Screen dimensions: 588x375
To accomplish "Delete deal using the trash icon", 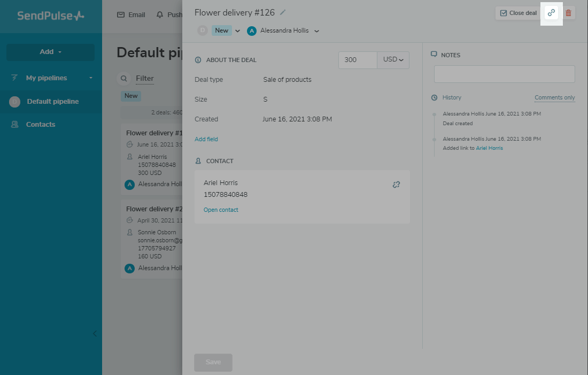I will (569, 13).
